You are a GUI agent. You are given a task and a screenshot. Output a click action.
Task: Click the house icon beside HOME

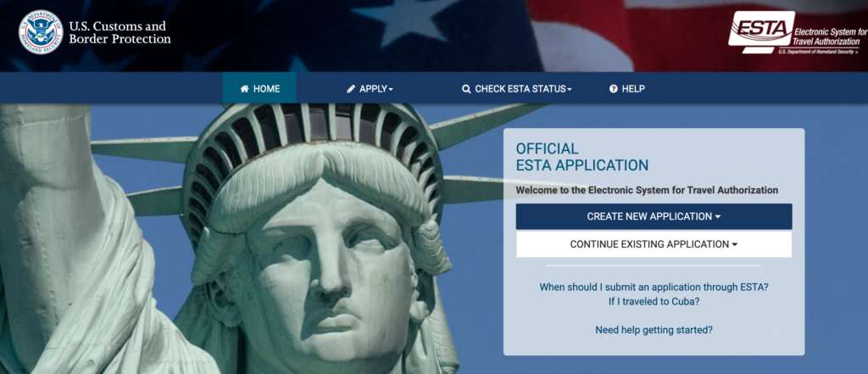(244, 89)
